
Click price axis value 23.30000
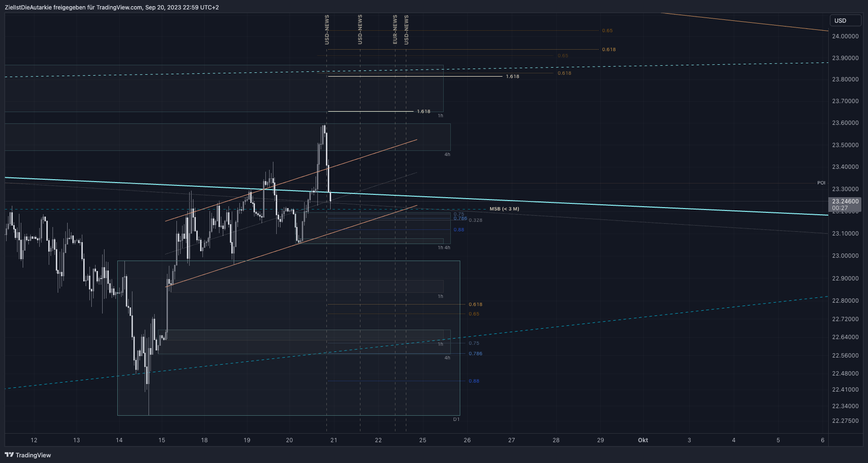point(845,189)
